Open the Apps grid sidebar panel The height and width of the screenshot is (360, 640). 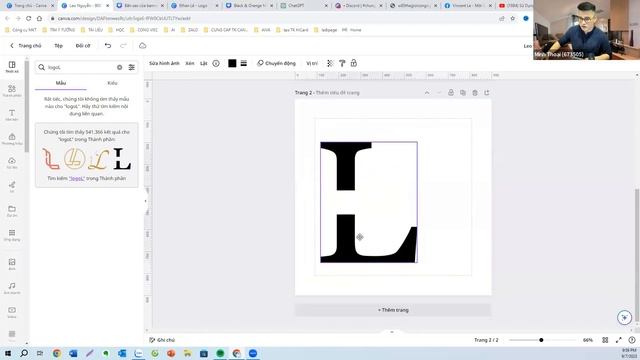click(x=12, y=235)
